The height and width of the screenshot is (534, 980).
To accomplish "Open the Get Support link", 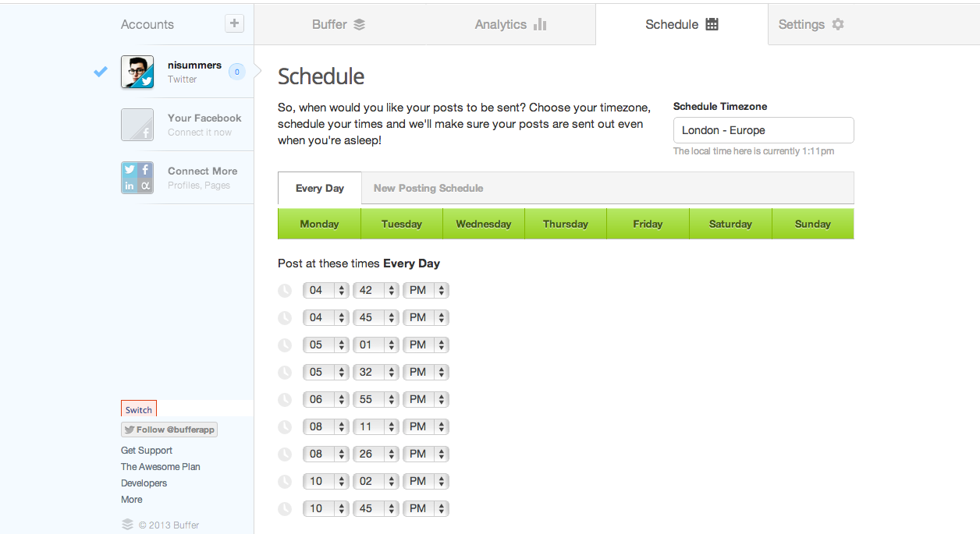I will (x=147, y=451).
